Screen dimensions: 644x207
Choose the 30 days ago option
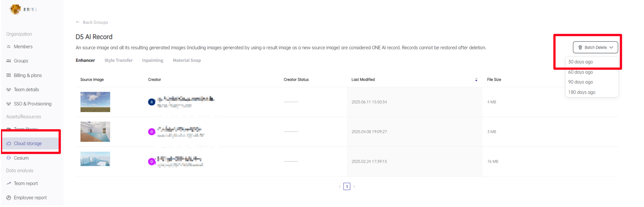580,62
